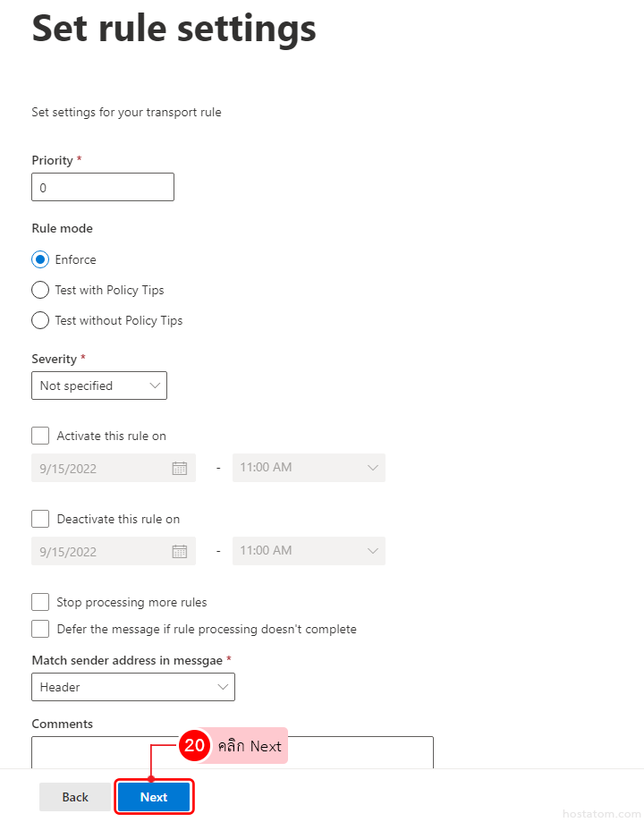Click the deactivation date 9/15/2022 field
This screenshot has width=644, height=822.
pyautogui.click(x=98, y=551)
